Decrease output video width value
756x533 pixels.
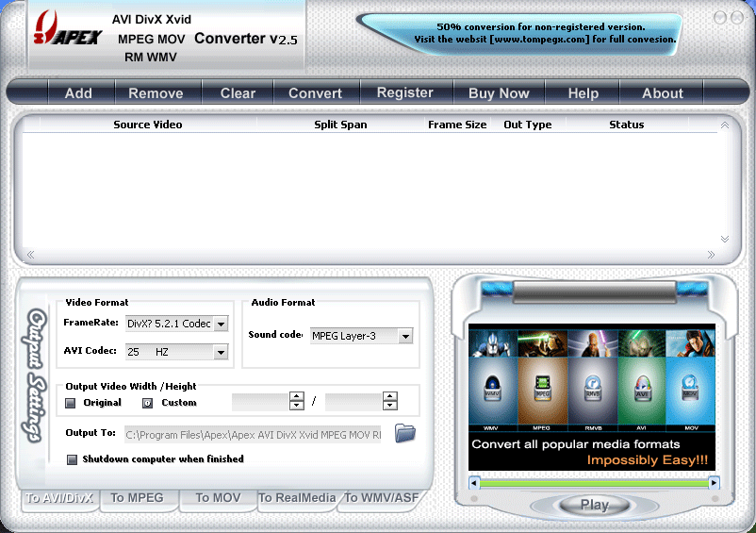pos(297,406)
